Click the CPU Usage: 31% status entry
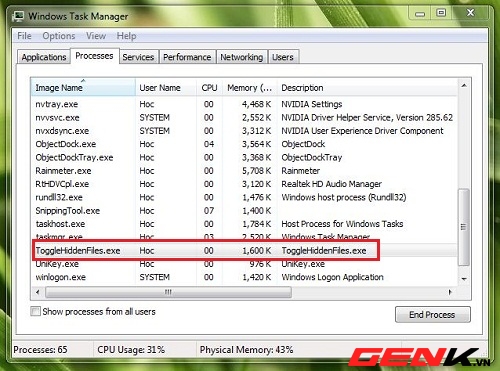500x371 pixels. [131, 350]
